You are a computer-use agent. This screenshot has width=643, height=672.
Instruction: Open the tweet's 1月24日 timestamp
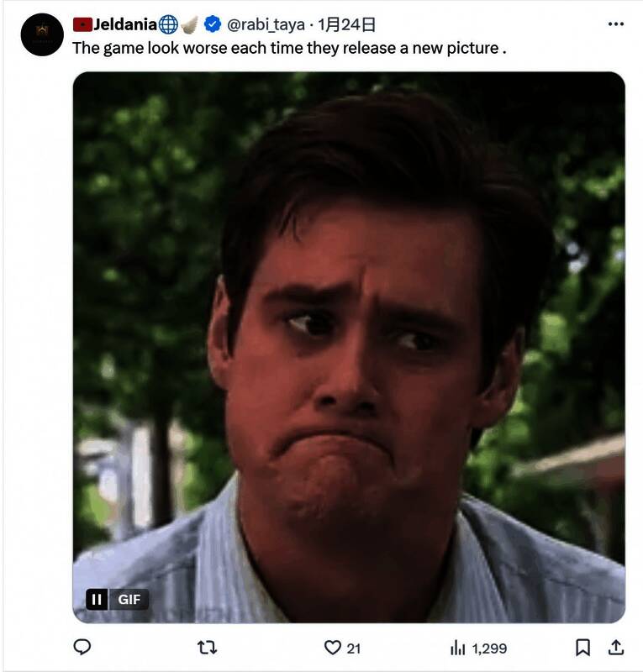tap(347, 24)
